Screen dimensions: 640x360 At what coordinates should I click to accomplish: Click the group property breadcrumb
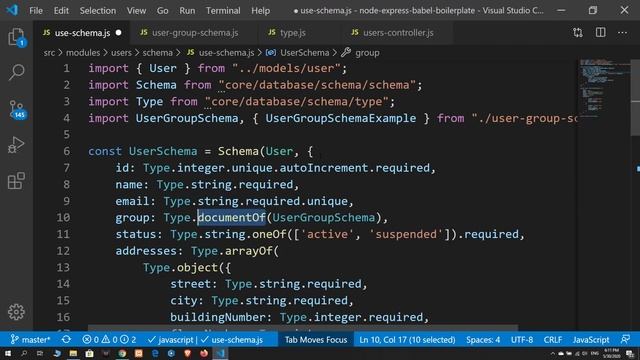(361, 53)
